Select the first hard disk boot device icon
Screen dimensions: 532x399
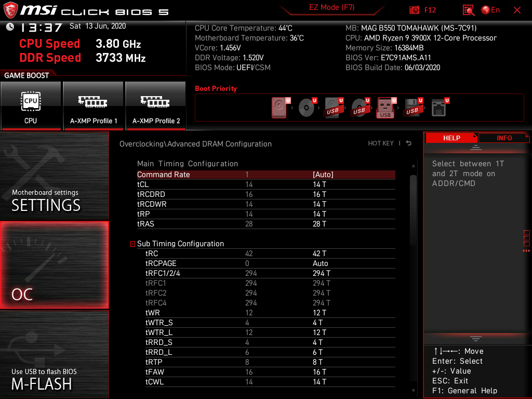280,108
